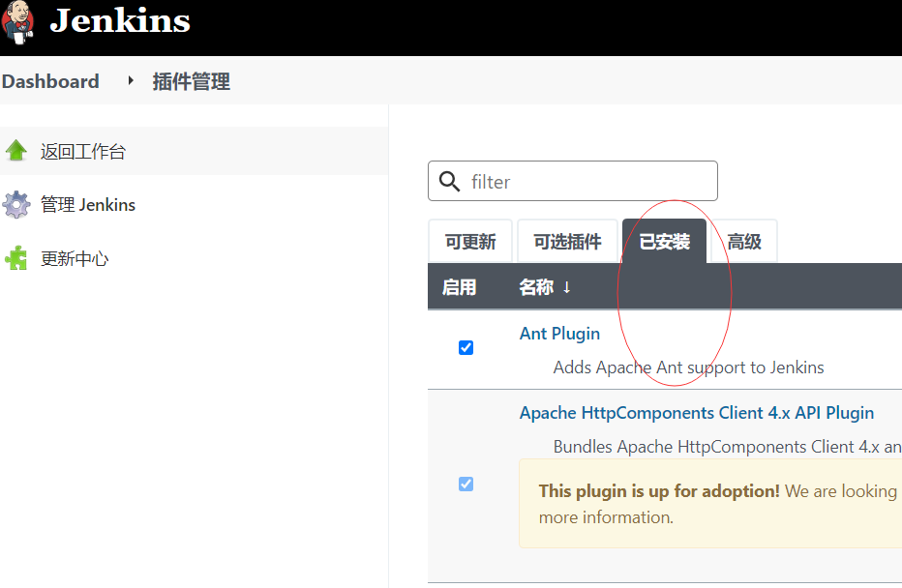This screenshot has width=902, height=588.
Task: Click the magnifier icon in the filter box
Action: tap(449, 181)
